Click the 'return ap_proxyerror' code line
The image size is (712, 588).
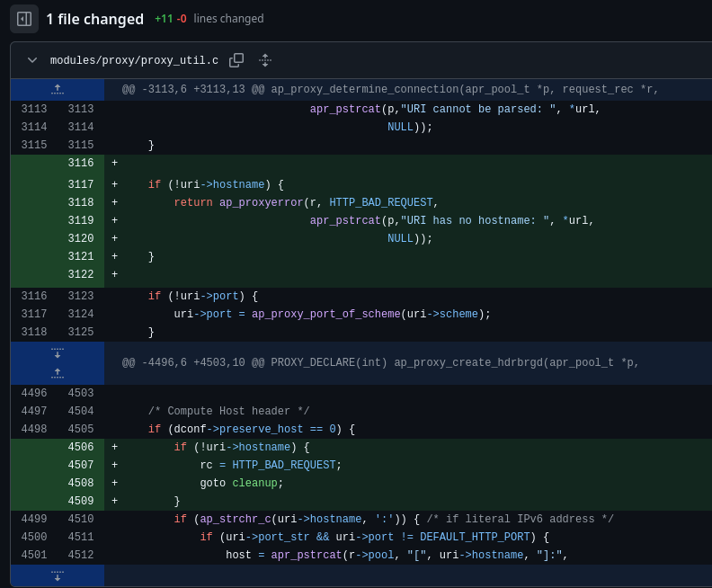point(306,202)
